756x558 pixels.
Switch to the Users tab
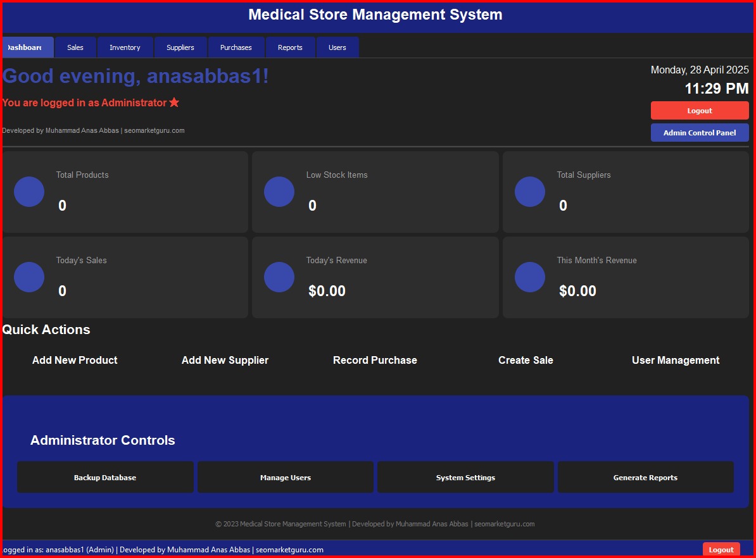(x=337, y=47)
